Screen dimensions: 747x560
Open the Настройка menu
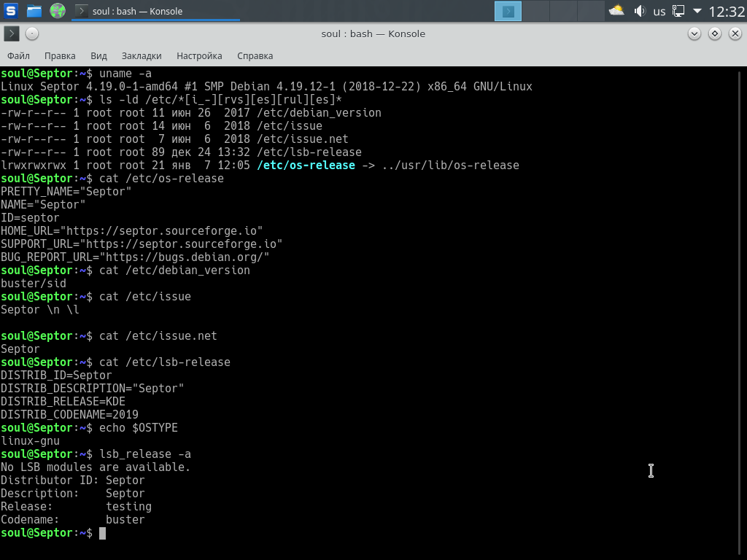pos(199,55)
